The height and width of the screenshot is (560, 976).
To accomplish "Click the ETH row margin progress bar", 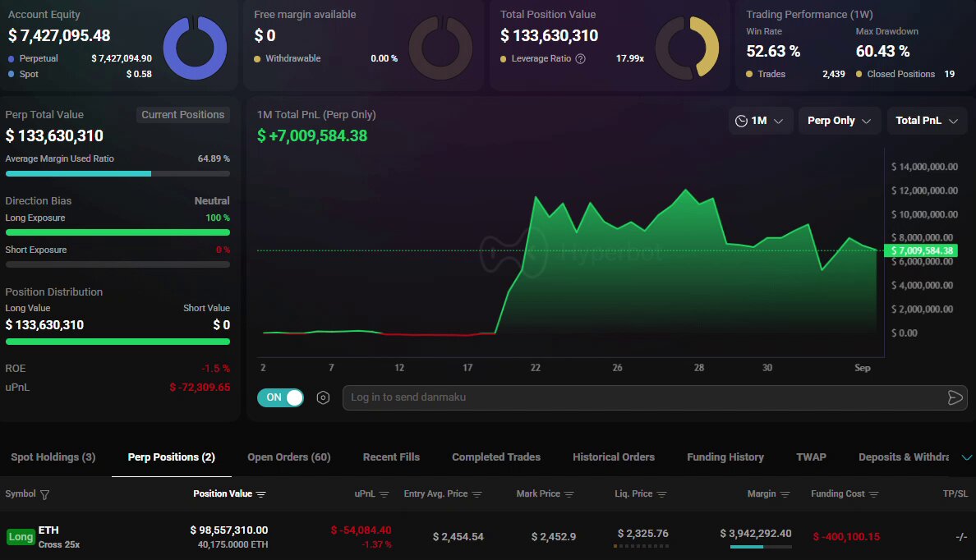I will [x=761, y=547].
